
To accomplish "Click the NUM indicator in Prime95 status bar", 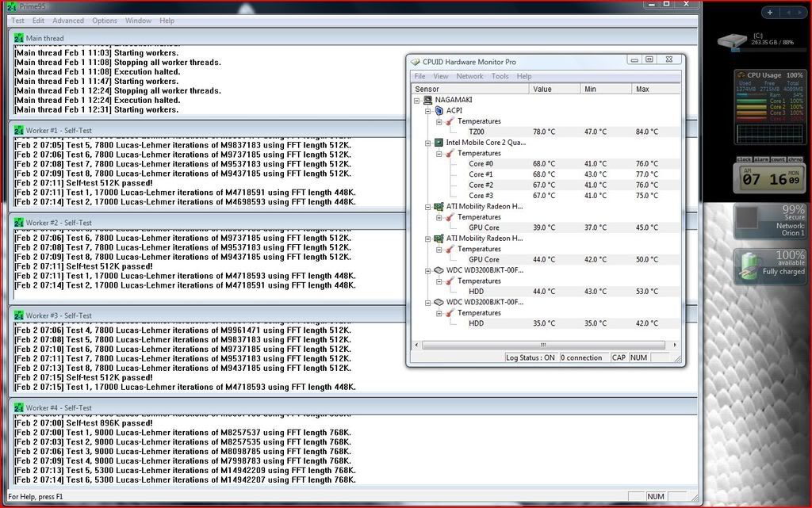I will [656, 497].
